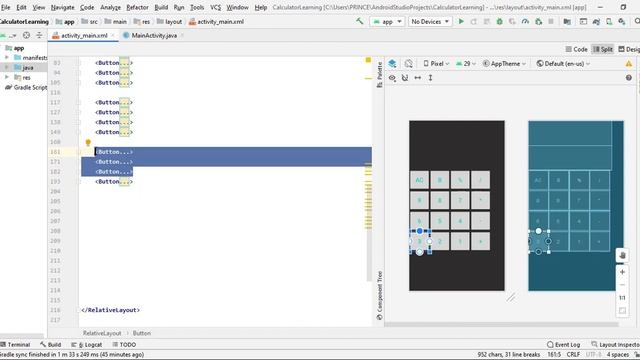Viewport: 640px width, 360px height.
Task: Expand the java folder in project tree
Action: pos(7,67)
